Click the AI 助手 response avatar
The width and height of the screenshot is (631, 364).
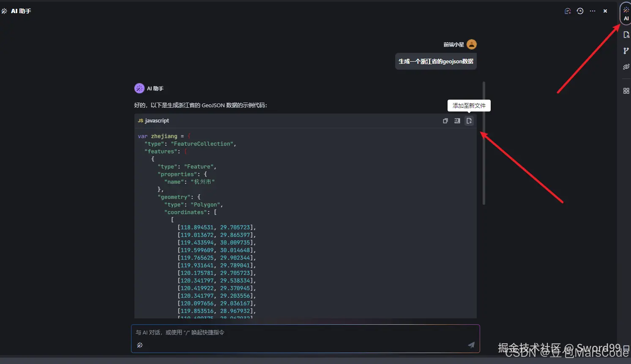139,88
